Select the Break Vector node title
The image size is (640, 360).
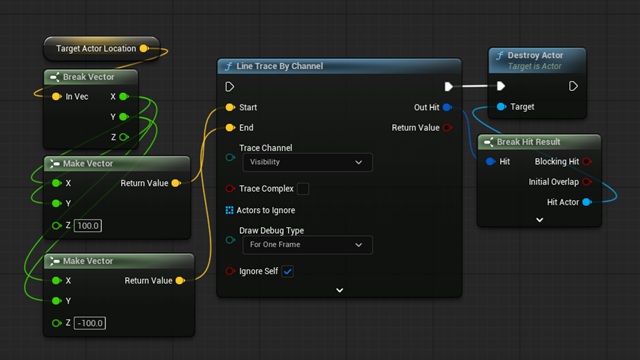click(x=89, y=77)
